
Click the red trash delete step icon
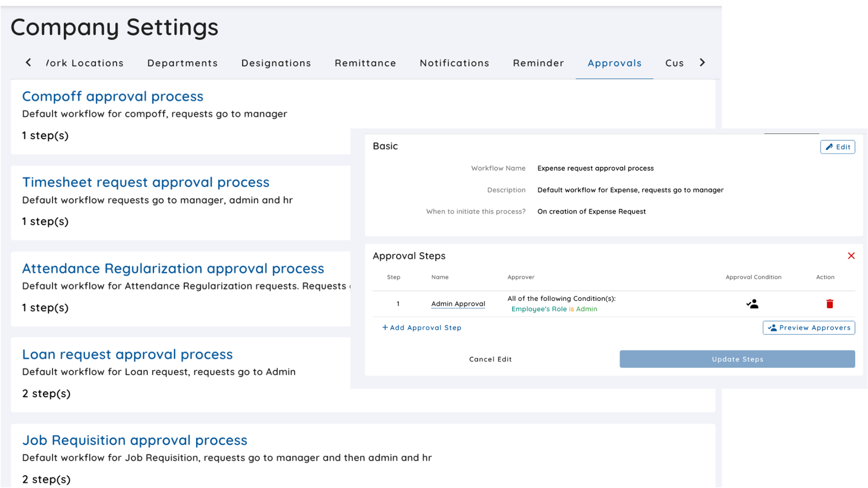(829, 304)
